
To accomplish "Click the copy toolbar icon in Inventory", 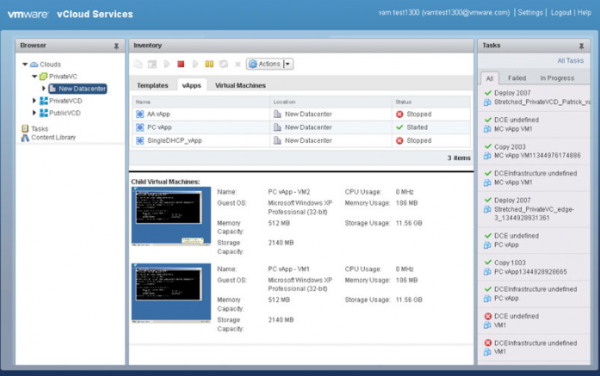I will [x=138, y=64].
